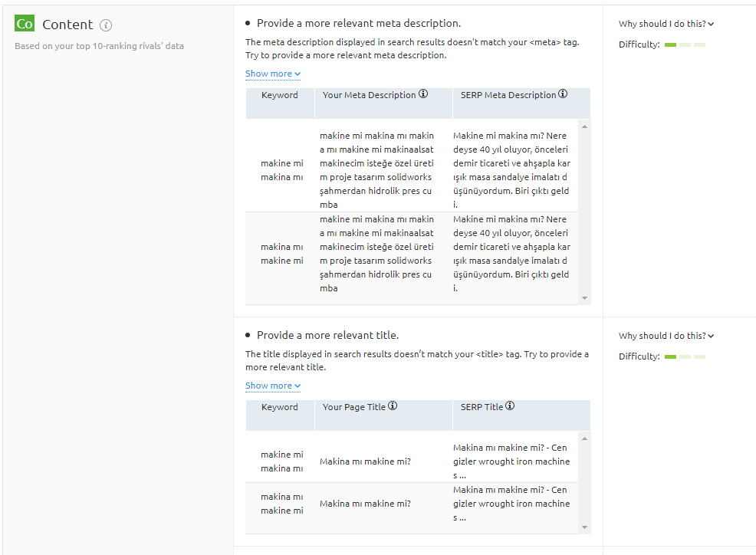
Task: Click scroll down arrow in title table
Action: pos(584,527)
